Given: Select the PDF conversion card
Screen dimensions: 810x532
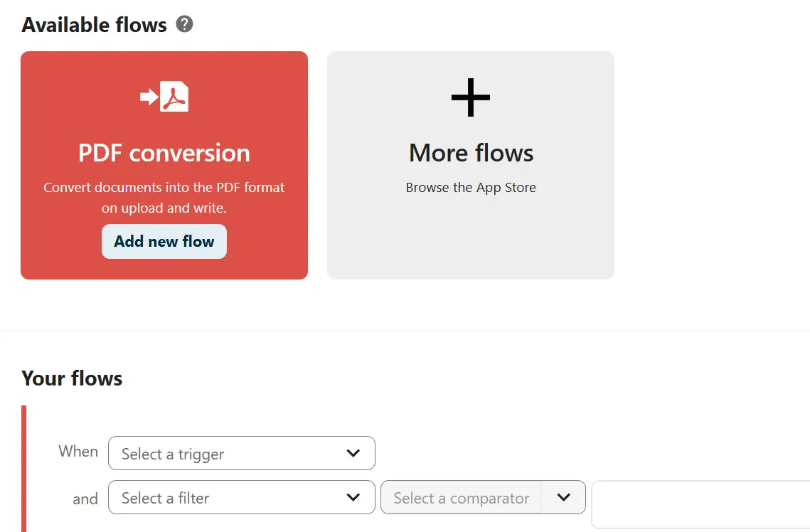Looking at the screenshot, I should pyautogui.click(x=164, y=165).
